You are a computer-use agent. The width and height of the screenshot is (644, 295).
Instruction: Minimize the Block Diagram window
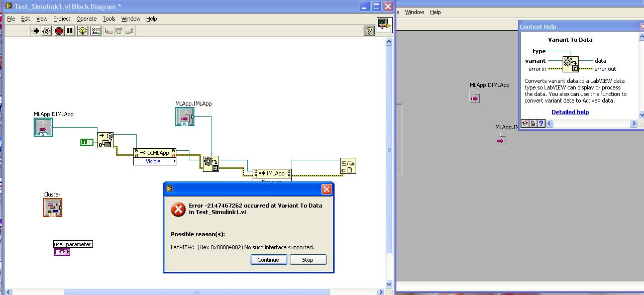365,6
